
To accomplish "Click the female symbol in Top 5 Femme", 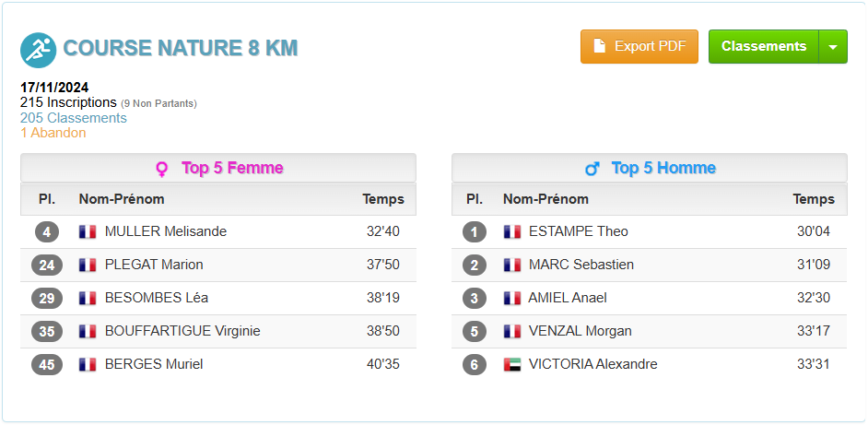I will tap(161, 169).
